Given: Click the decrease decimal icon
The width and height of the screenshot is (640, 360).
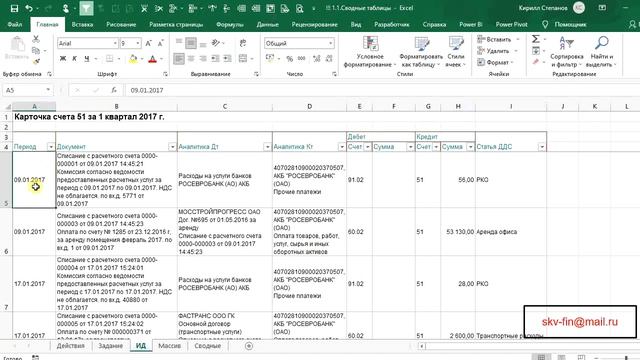Looking at the screenshot, I should (x=329, y=59).
